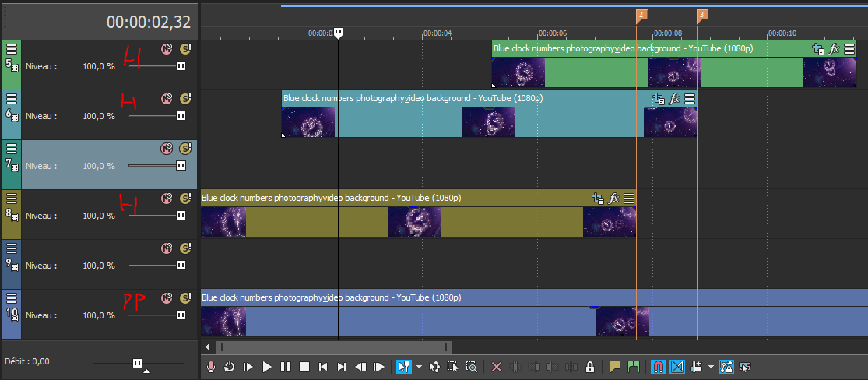Mute track 5
The width and height of the screenshot is (868, 380).
point(166,49)
